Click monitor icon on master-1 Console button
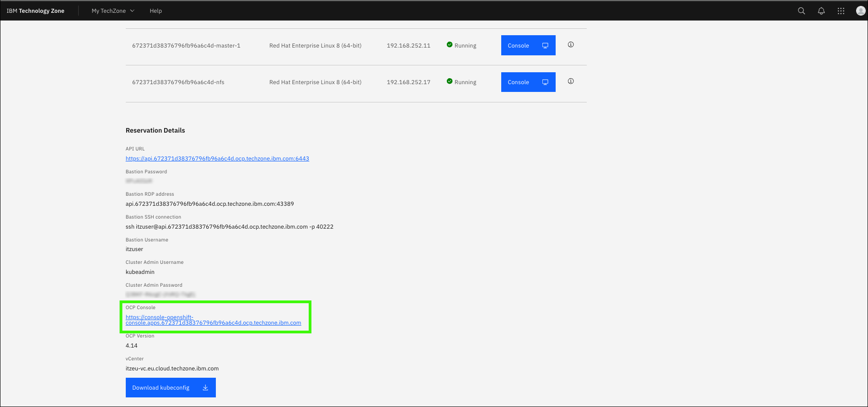This screenshot has width=868, height=407. point(545,46)
